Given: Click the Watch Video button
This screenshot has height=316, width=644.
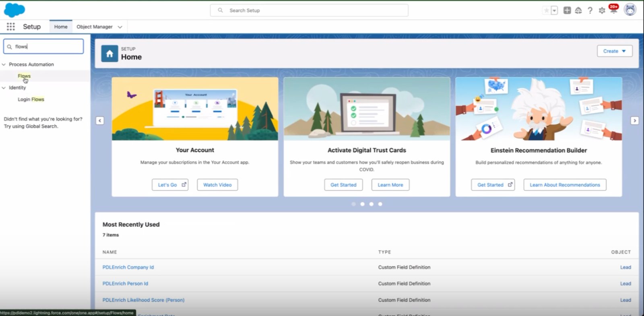Looking at the screenshot, I should pyautogui.click(x=217, y=185).
